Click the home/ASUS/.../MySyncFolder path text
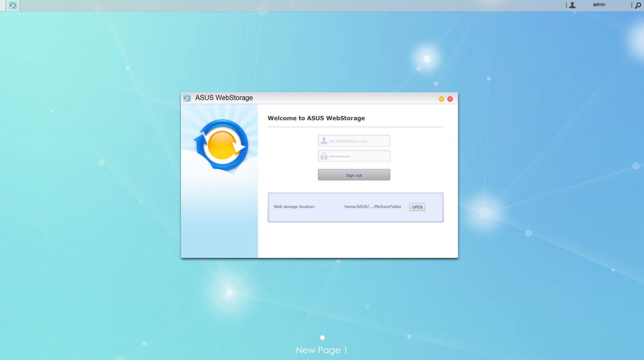Screen dimensions: 644x360 (373, 207)
